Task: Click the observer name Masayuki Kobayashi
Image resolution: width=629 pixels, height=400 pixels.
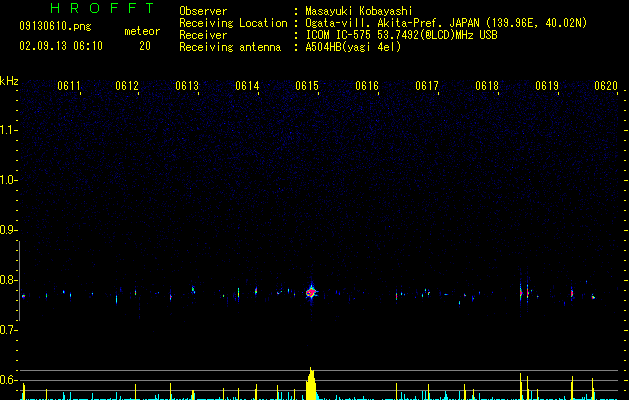Action: (x=359, y=11)
